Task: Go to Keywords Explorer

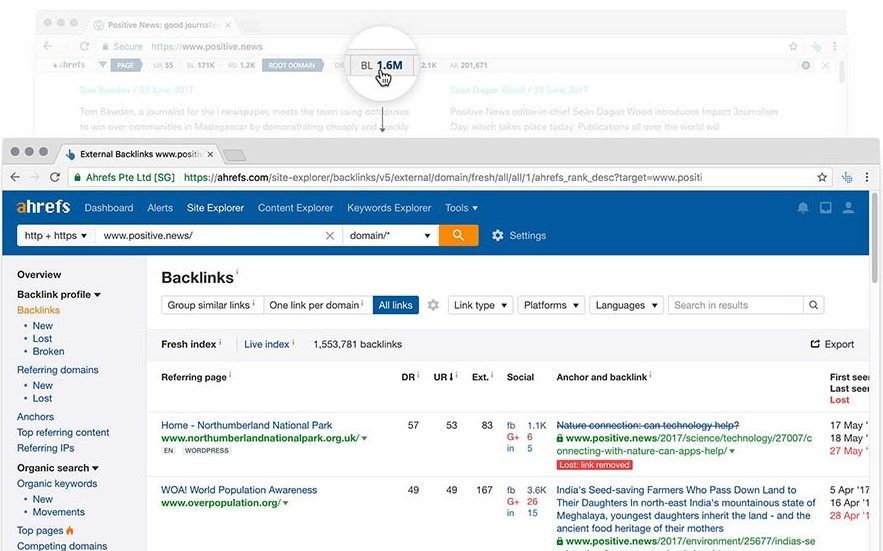Action: pyautogui.click(x=389, y=208)
